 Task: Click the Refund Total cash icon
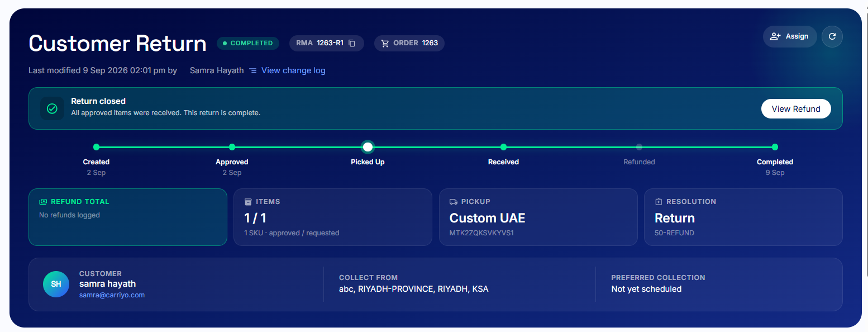[43, 202]
